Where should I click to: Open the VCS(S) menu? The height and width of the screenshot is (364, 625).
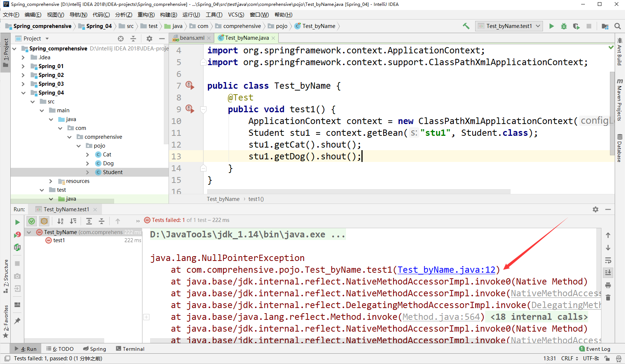(x=236, y=15)
